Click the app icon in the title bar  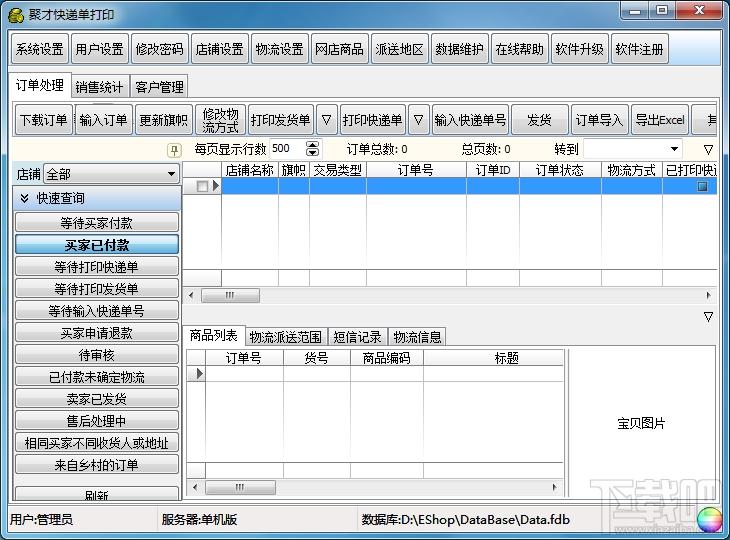click(15, 15)
